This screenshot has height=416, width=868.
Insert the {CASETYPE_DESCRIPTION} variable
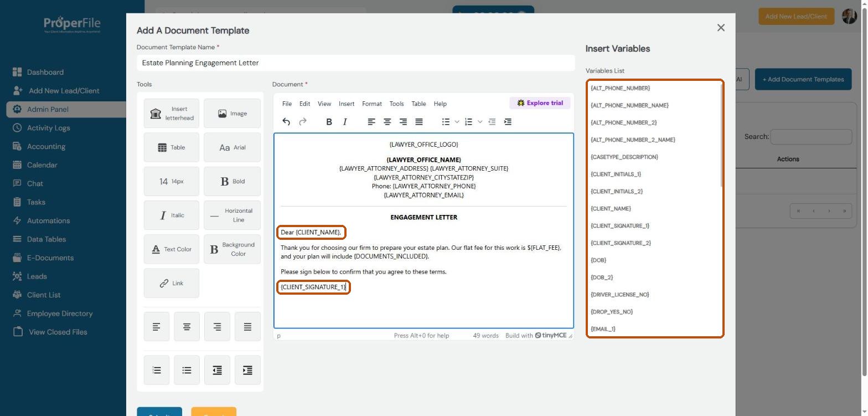pos(624,157)
